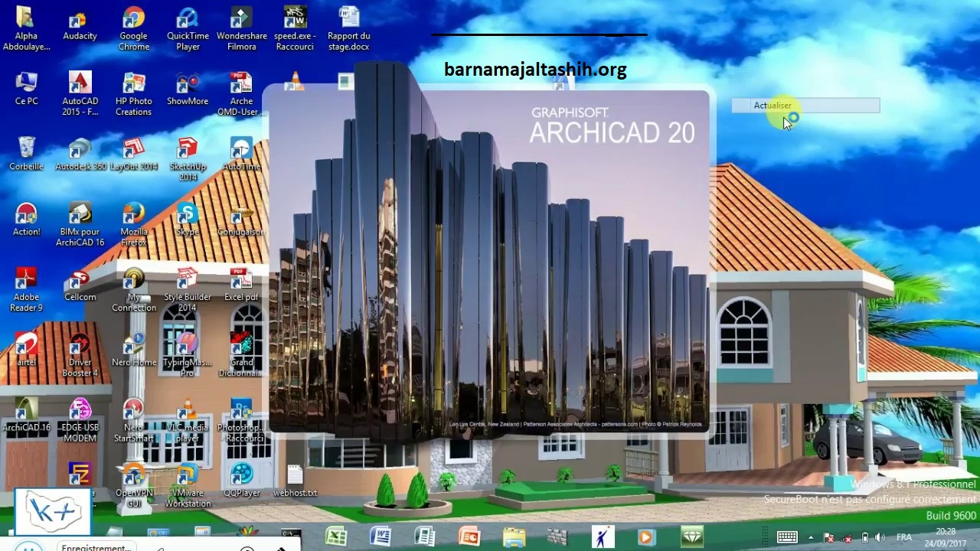This screenshot has width=980, height=551.
Task: Open the QQPlayer desktop shortcut
Action: pos(241,480)
